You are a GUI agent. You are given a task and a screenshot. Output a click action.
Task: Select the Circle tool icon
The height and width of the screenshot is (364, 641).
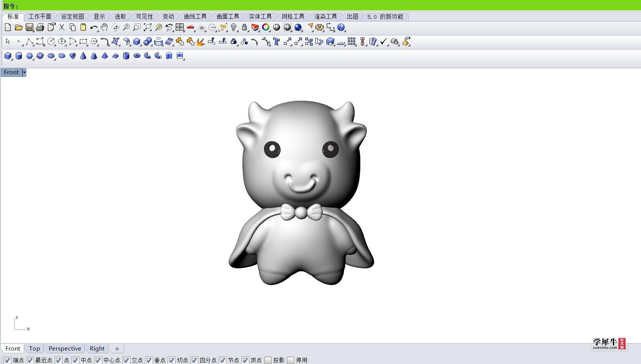pos(51,41)
